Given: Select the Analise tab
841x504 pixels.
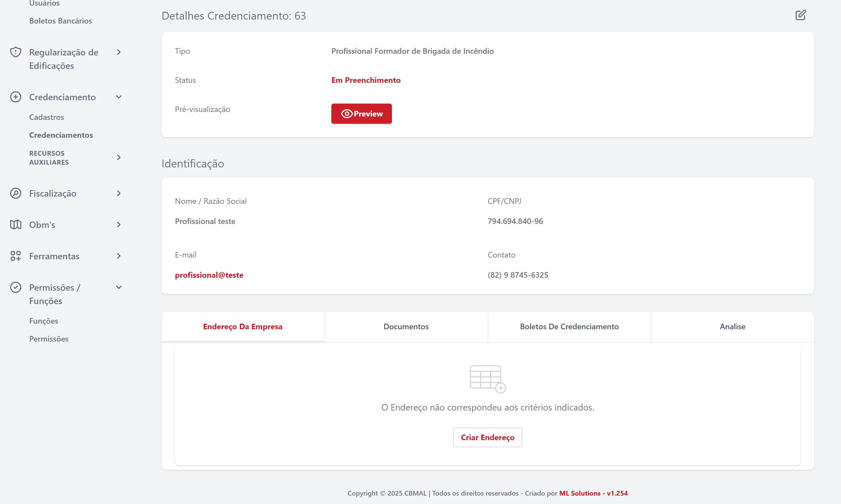Looking at the screenshot, I should click(x=732, y=326).
